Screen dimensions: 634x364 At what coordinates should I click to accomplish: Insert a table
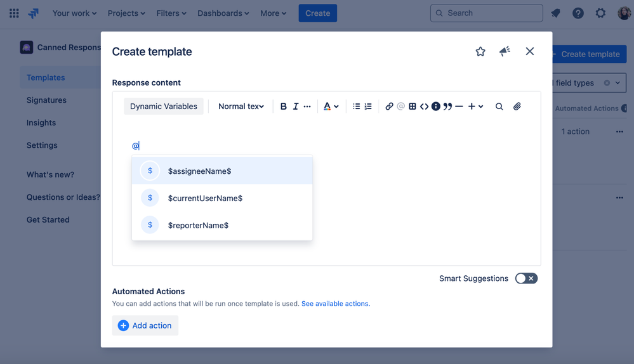413,107
